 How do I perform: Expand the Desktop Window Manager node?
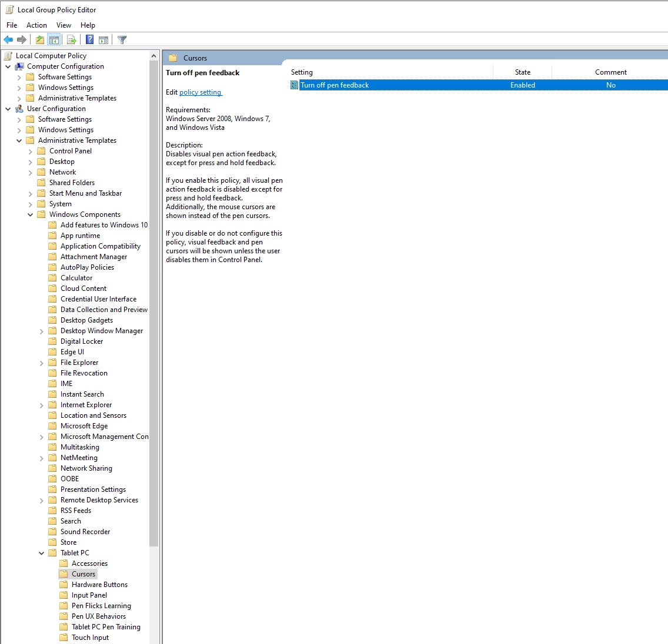(x=41, y=331)
